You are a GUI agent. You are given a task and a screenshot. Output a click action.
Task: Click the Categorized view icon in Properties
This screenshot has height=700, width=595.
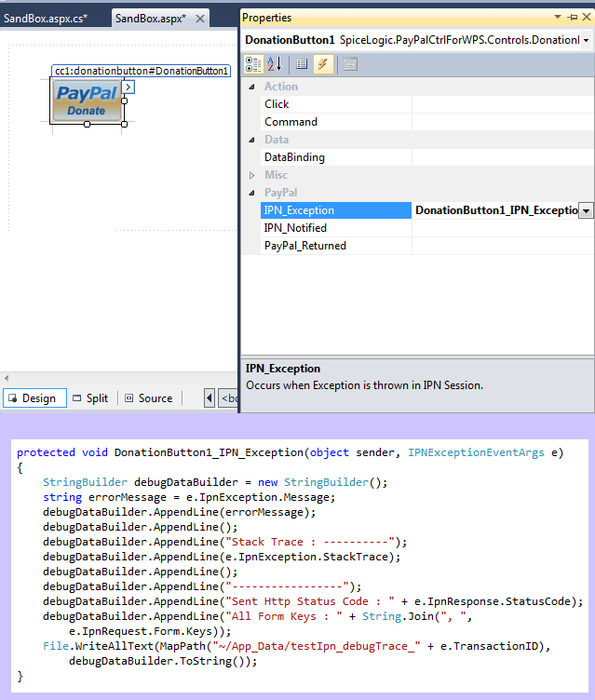click(x=253, y=64)
